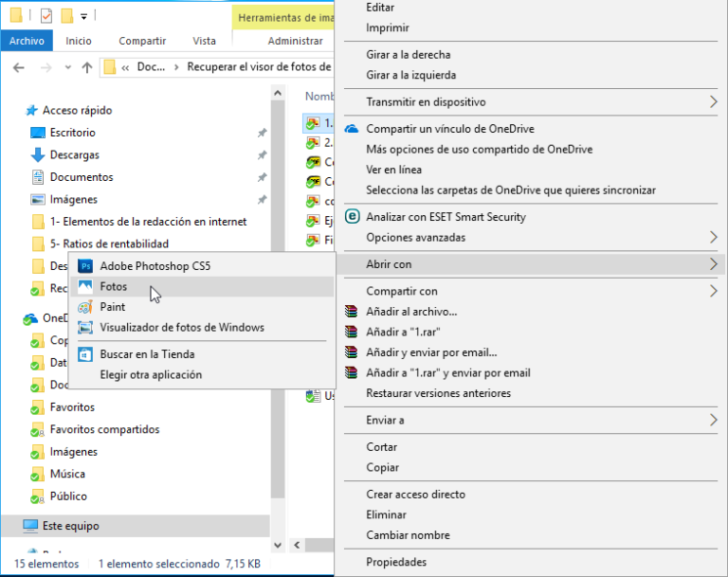Image resolution: width=728 pixels, height=577 pixels.
Task: Click the Este equipo computer icon
Action: [30, 526]
